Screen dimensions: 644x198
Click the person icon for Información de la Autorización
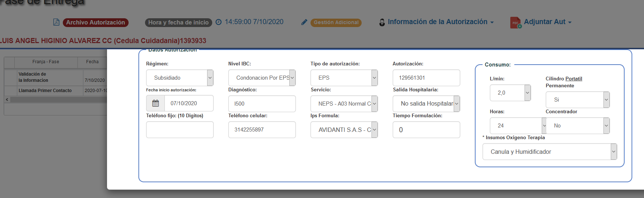pos(382,22)
